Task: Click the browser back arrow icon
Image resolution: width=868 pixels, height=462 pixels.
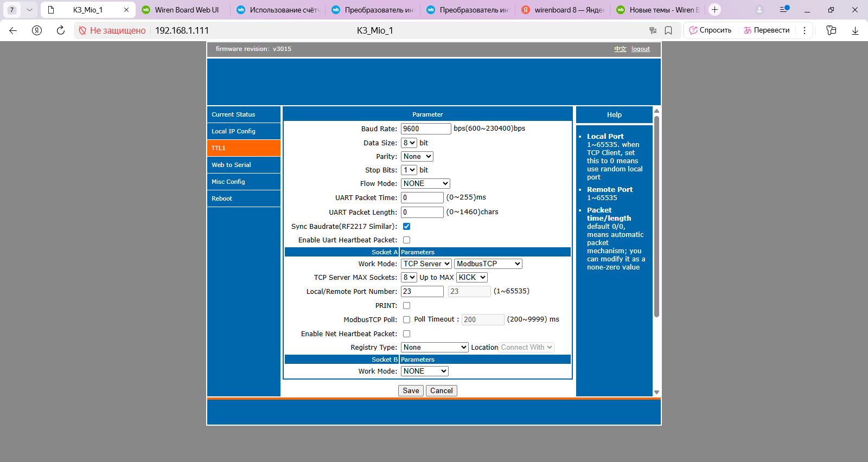Action: coord(13,30)
